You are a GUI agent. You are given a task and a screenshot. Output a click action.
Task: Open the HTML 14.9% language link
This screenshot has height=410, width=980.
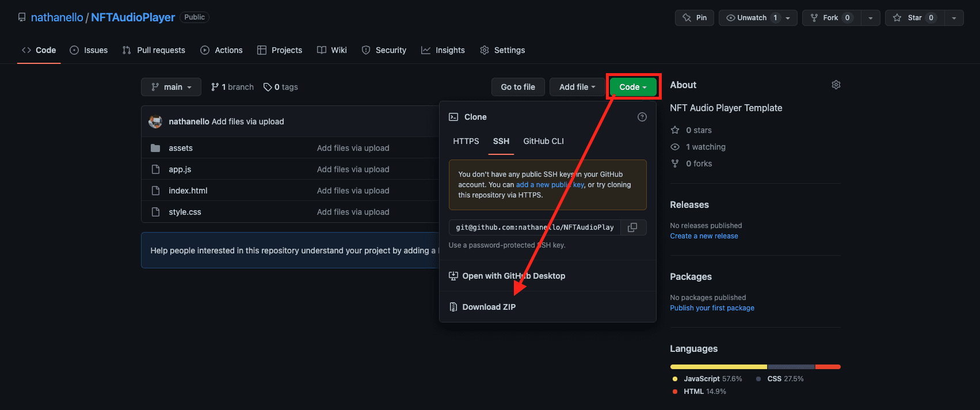[x=699, y=392]
